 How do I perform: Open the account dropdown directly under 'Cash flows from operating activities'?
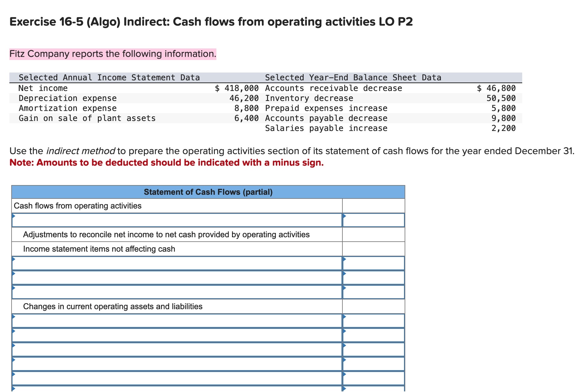coord(177,220)
